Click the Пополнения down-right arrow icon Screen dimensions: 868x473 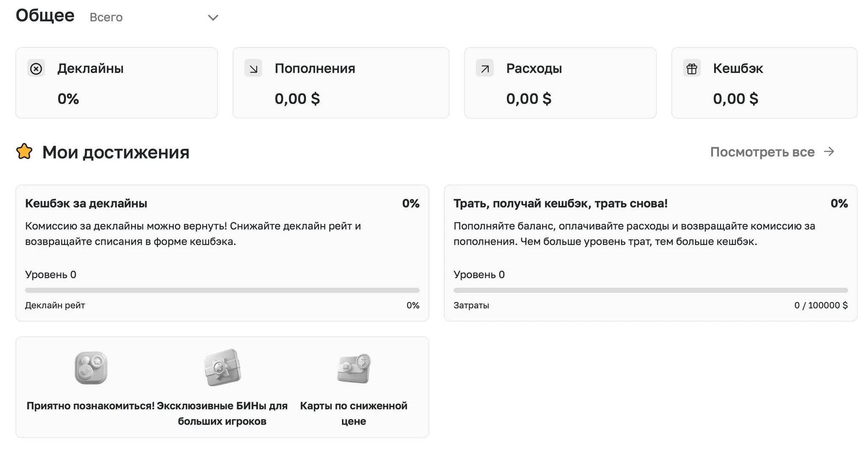click(x=253, y=68)
